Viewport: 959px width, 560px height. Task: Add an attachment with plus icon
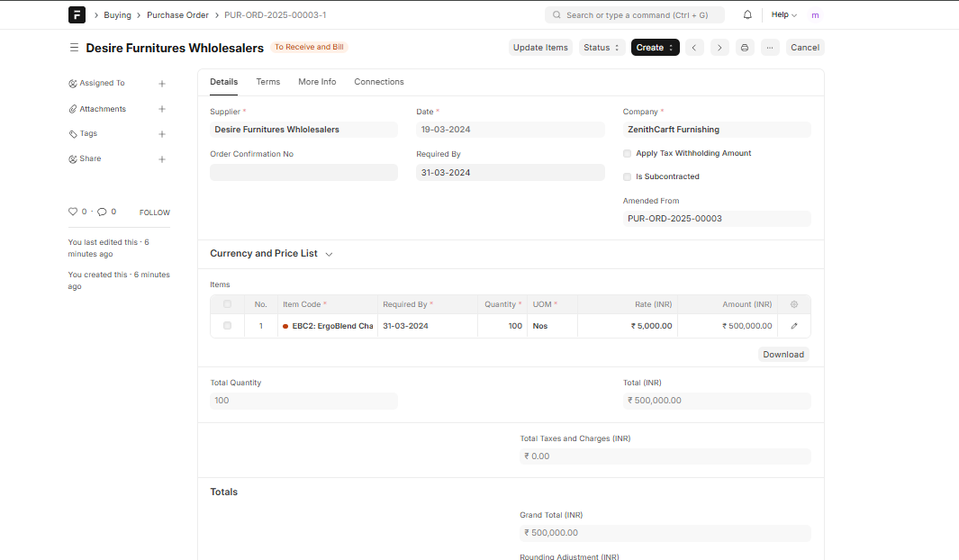coord(162,109)
